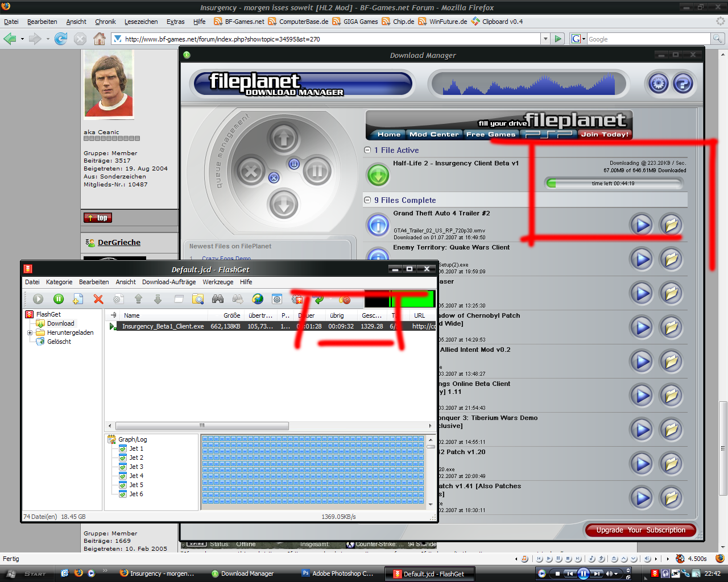Click the Windows Start button
The height and width of the screenshot is (582, 728).
click(27, 573)
